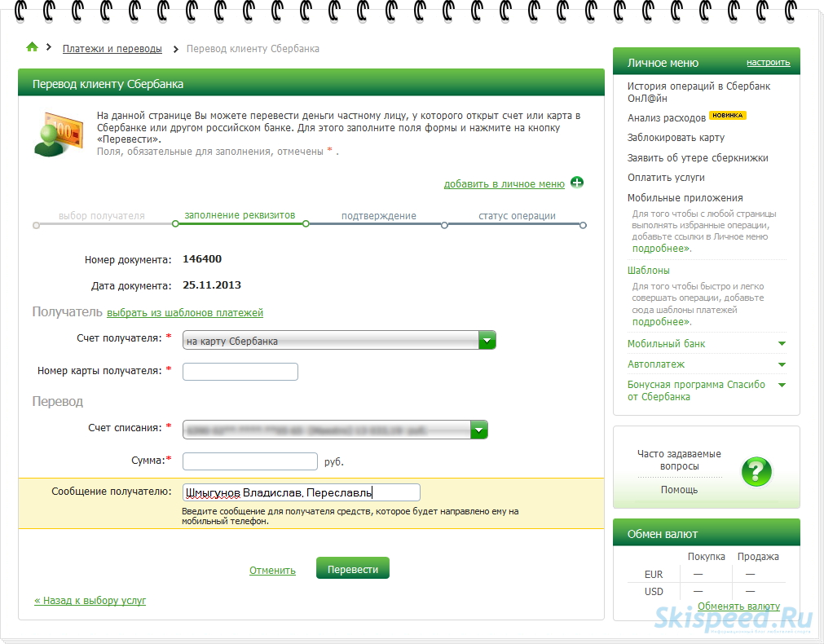
Task: Open help via green question mark icon
Action: pyautogui.click(x=756, y=471)
